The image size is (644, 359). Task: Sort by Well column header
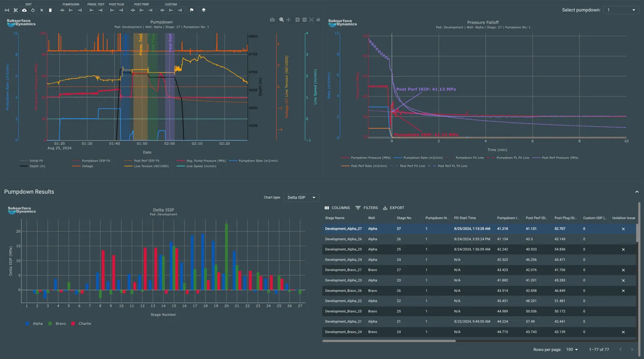pyautogui.click(x=372, y=218)
